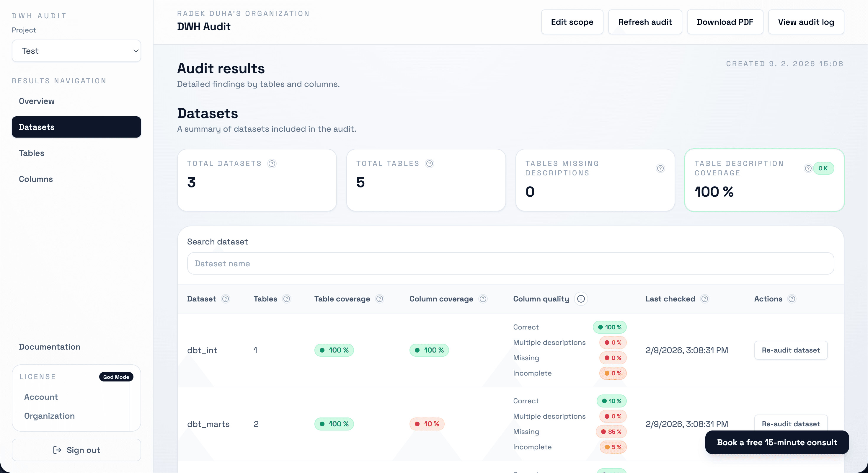Open the Columns results section
Viewport: 868px width, 473px height.
tap(35, 179)
